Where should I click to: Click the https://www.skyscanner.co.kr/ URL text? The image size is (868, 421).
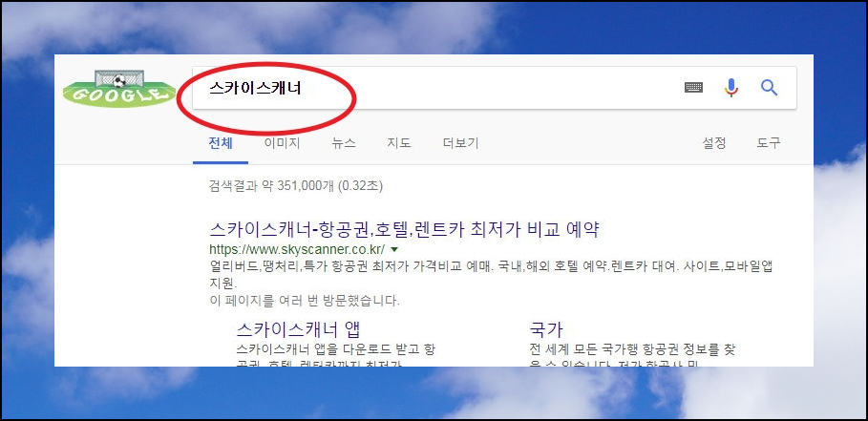coord(297,249)
